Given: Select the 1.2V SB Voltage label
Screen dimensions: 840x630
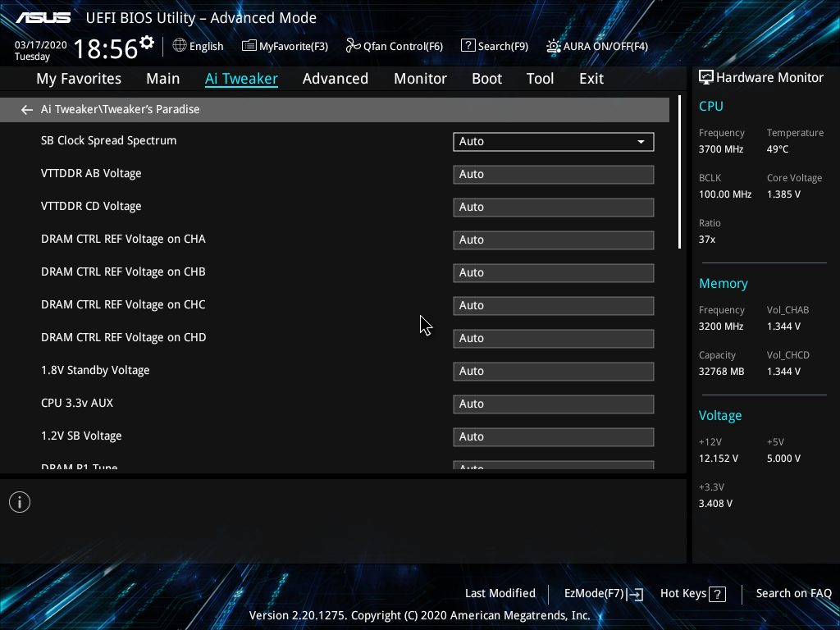Looking at the screenshot, I should pos(81,436).
